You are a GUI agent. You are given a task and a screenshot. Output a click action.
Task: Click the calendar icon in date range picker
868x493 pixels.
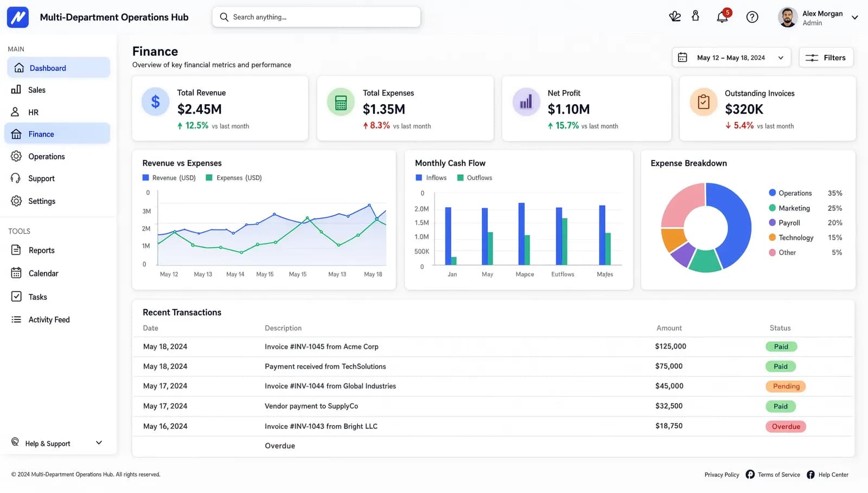click(682, 57)
